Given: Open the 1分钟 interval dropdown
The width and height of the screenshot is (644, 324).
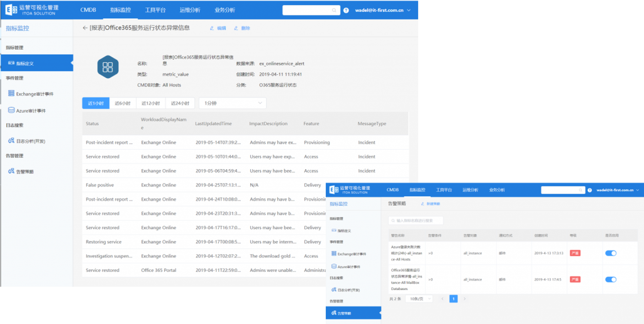Looking at the screenshot, I should [x=233, y=103].
